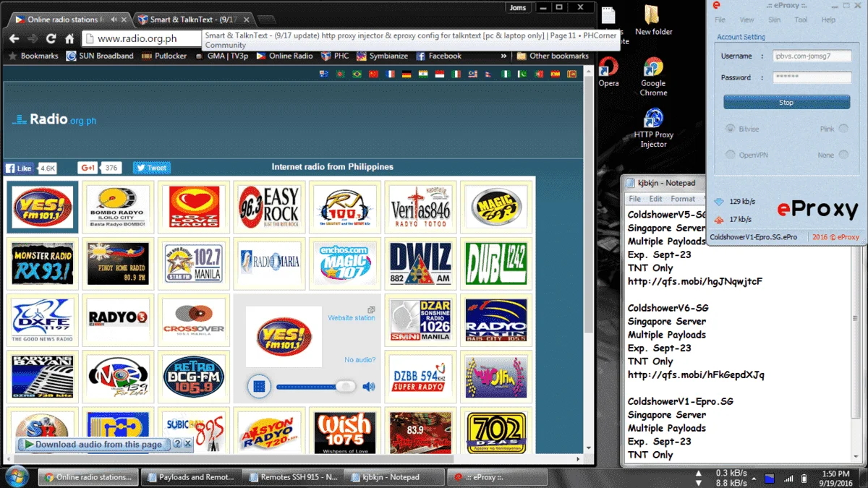
Task: Open the Retro DCG-FM 105.9 station
Action: 193,376
